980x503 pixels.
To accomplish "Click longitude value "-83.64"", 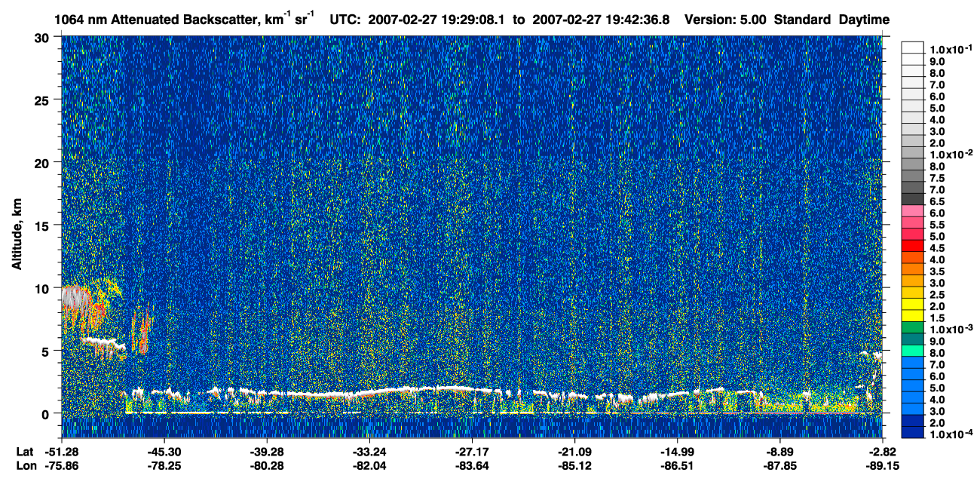I will 471,465.
